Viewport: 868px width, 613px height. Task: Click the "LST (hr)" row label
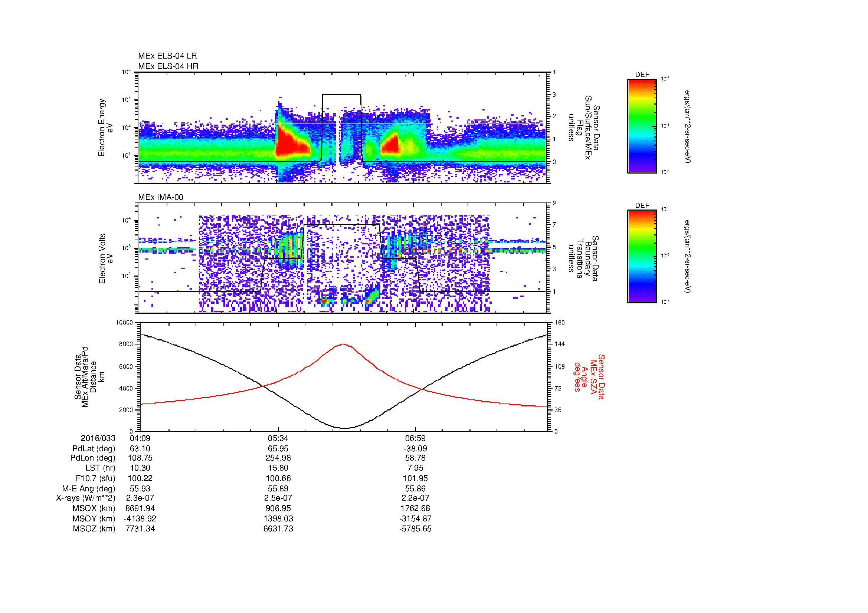(x=101, y=468)
